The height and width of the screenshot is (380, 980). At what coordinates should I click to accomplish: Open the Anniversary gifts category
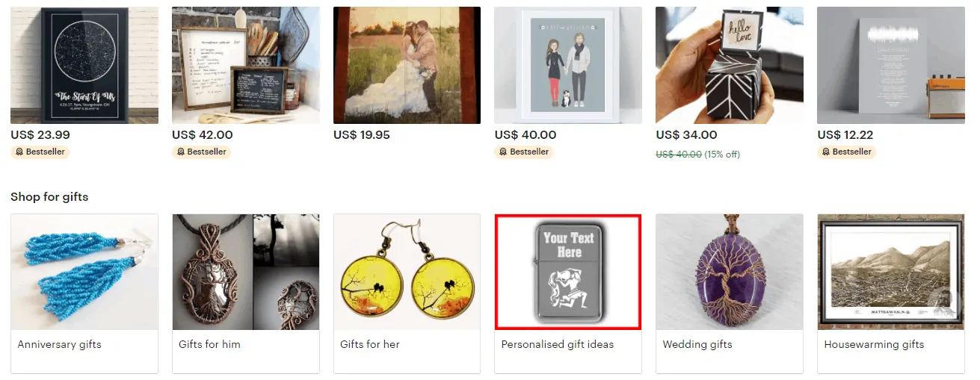click(x=84, y=294)
